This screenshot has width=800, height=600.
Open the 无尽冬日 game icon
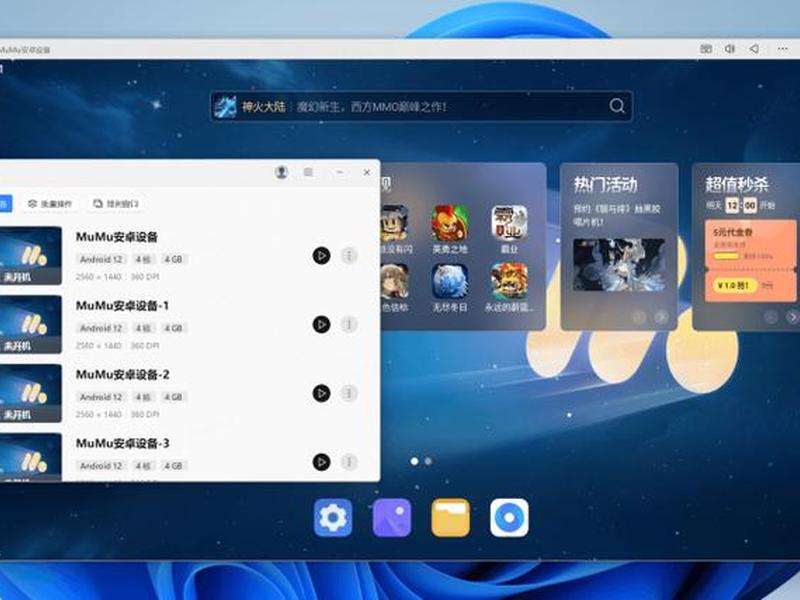pos(449,281)
